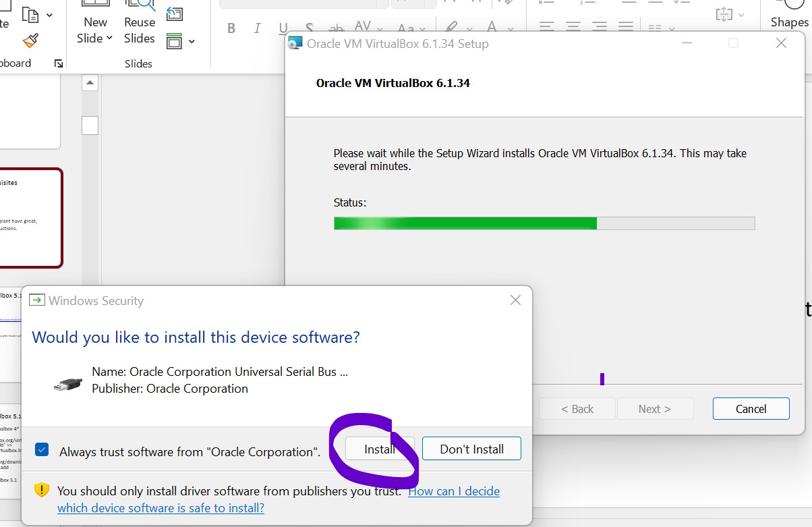Toggle left text alignment

point(547,27)
